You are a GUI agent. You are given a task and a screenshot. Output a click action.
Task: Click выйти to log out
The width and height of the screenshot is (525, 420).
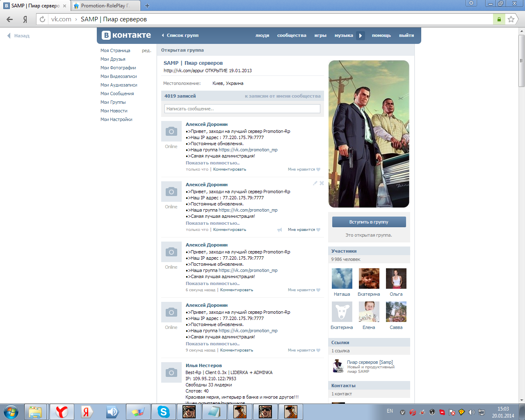coord(406,36)
